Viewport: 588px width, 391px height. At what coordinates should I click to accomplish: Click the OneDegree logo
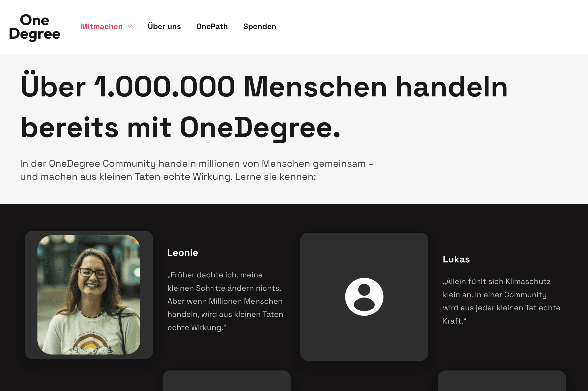click(35, 27)
